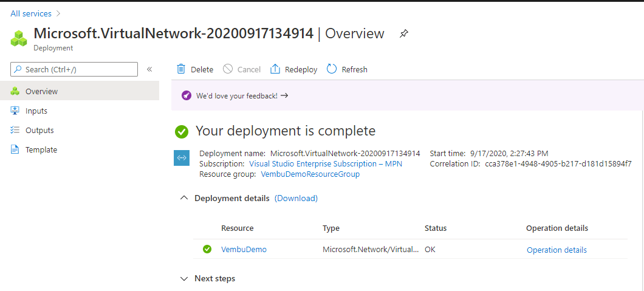Click the Overview sidebar icon
This screenshot has height=291, width=644.
[x=15, y=91]
